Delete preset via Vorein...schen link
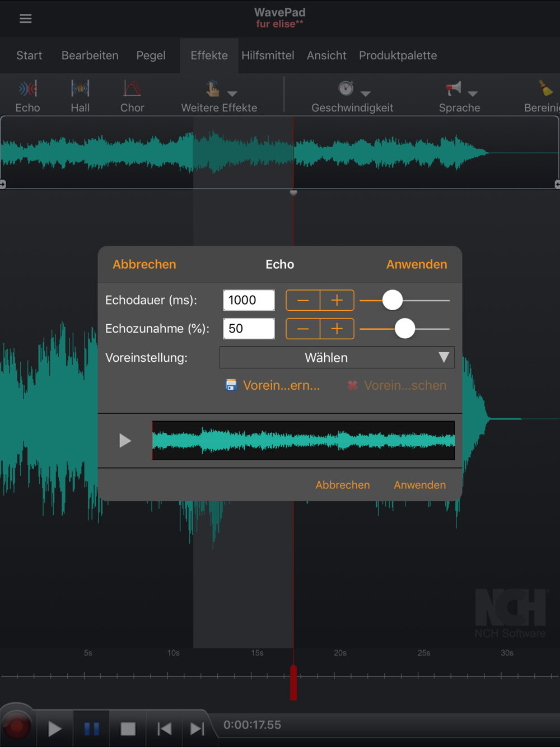This screenshot has width=560, height=747. point(397,385)
